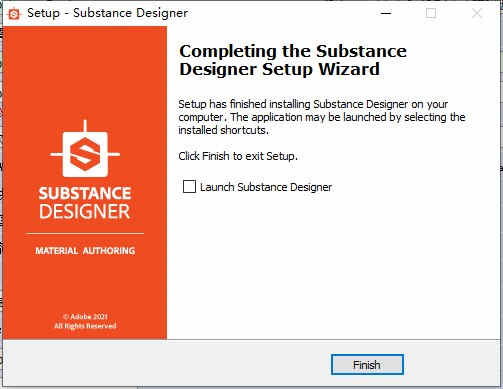Viewport: 503px width, 389px height.
Task: Click the Completing the Substance Designer heading
Action: pos(293,60)
